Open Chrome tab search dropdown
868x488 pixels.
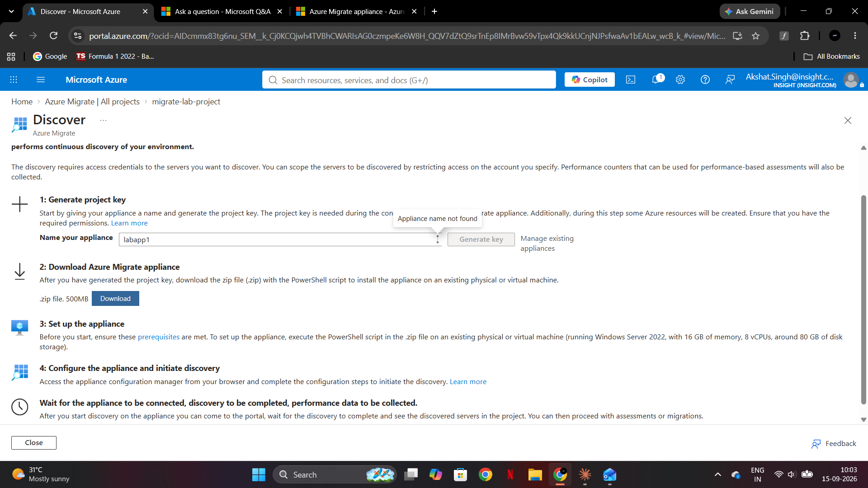point(11,11)
